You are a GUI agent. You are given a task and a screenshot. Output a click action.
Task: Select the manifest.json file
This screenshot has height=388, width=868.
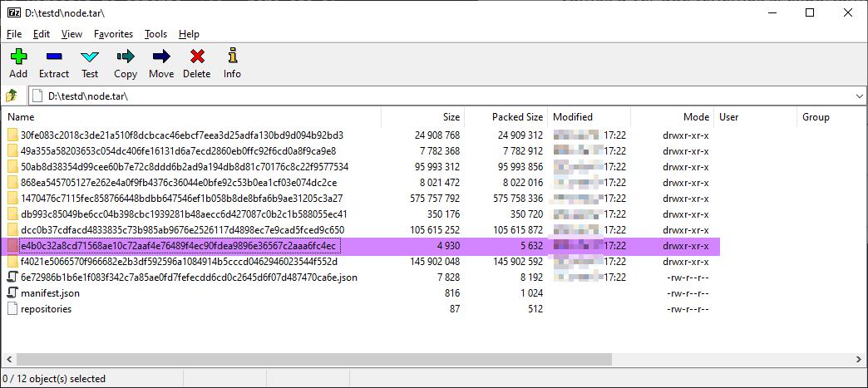coord(50,293)
